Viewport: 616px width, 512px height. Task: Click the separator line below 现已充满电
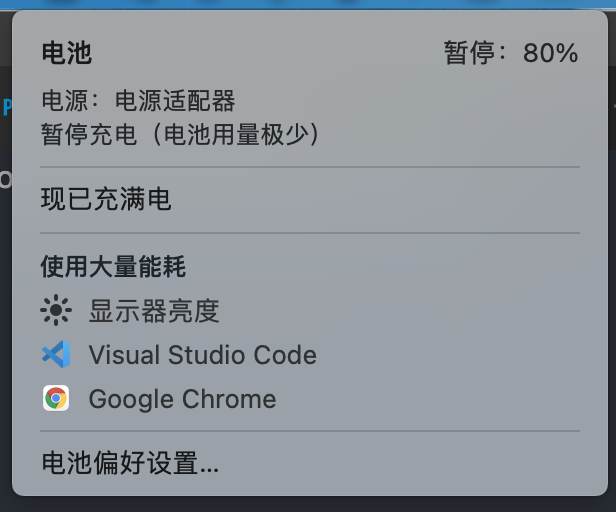(310, 233)
